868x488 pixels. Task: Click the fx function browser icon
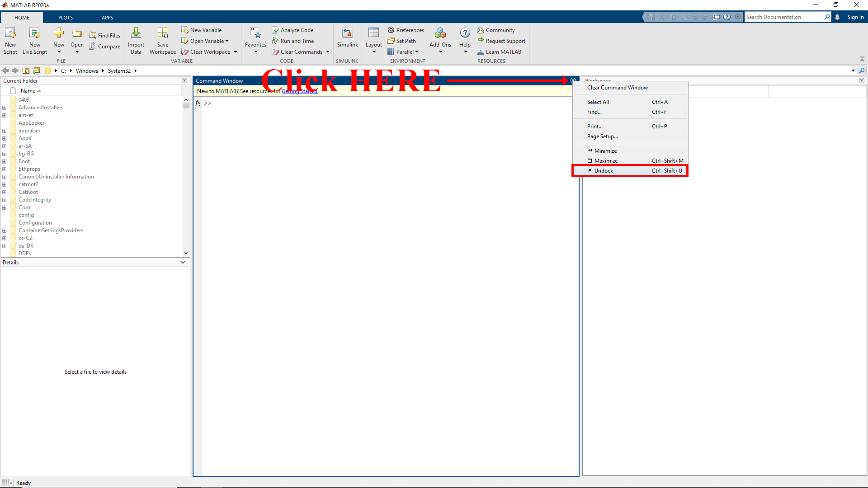pos(198,103)
